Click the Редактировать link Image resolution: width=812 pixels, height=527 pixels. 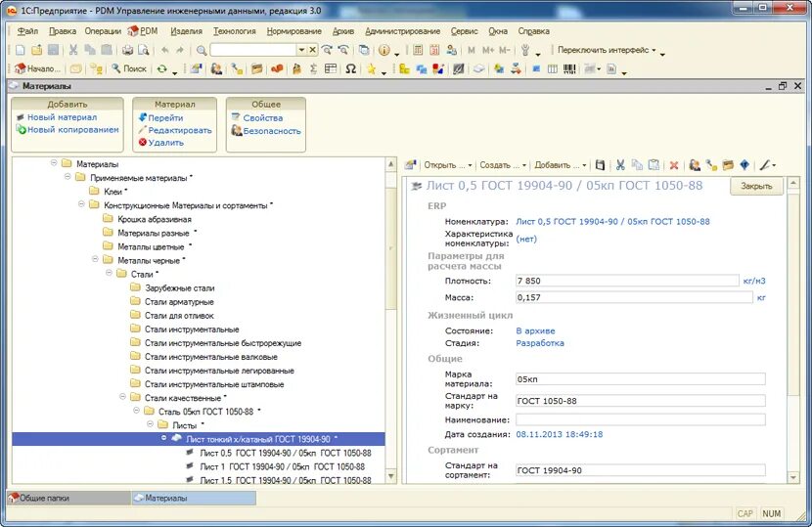tap(180, 130)
